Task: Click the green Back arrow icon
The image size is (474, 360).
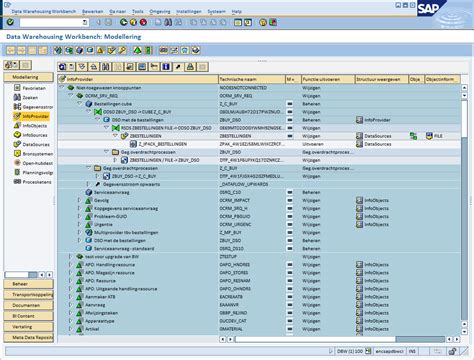Action: [123, 22]
